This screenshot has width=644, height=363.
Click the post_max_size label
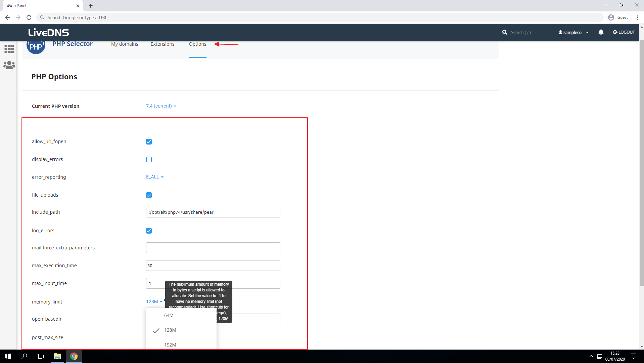(x=47, y=337)
